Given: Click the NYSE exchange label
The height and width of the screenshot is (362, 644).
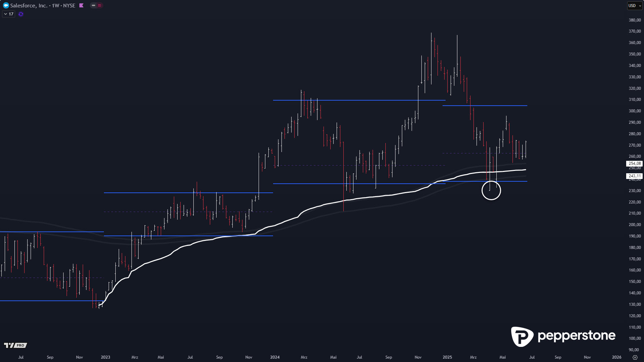Looking at the screenshot, I should click(69, 5).
